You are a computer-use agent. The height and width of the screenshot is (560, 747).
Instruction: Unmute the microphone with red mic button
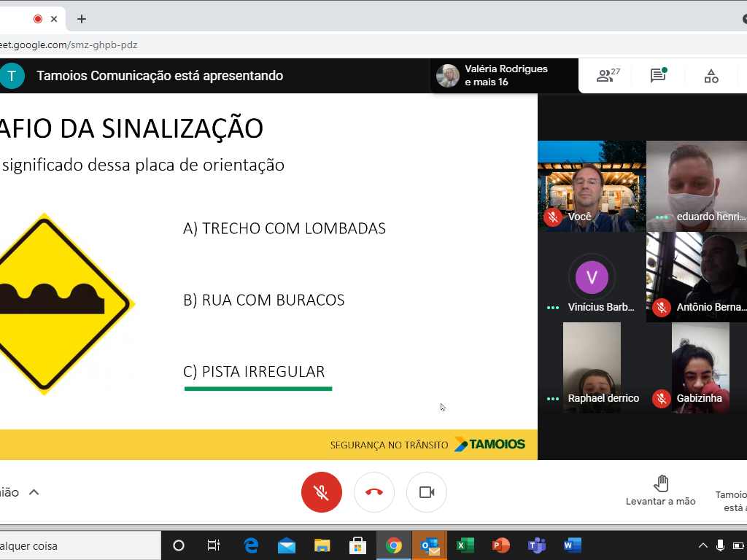[x=321, y=492]
